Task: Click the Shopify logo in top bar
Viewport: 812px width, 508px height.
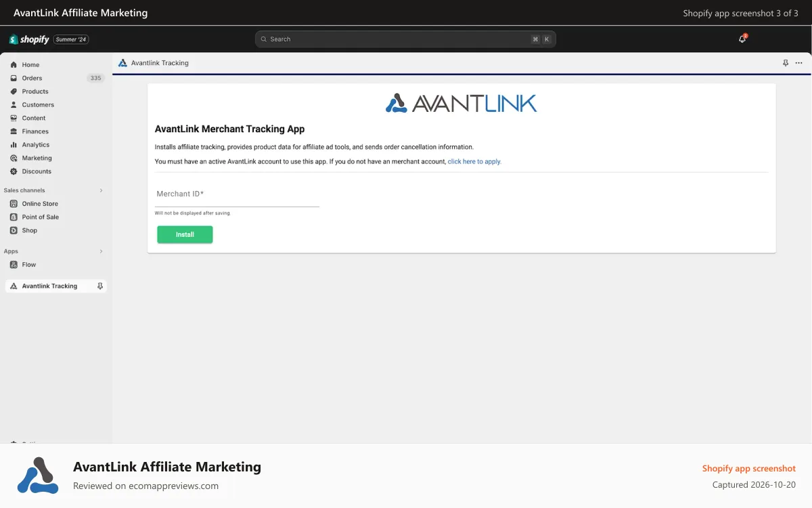Action: [x=29, y=39]
